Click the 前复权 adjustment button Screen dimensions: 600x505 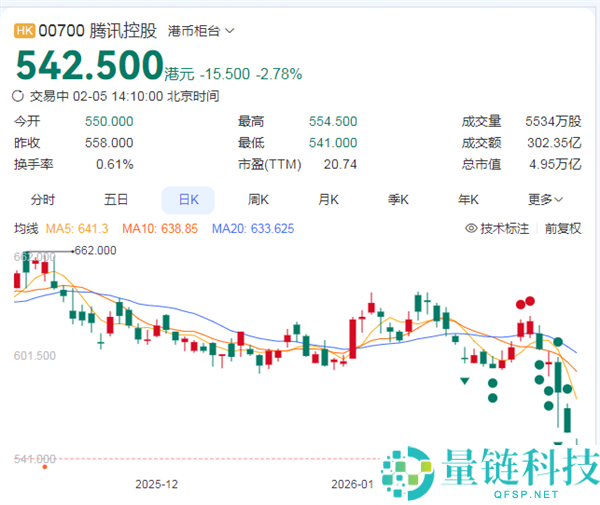(x=563, y=229)
